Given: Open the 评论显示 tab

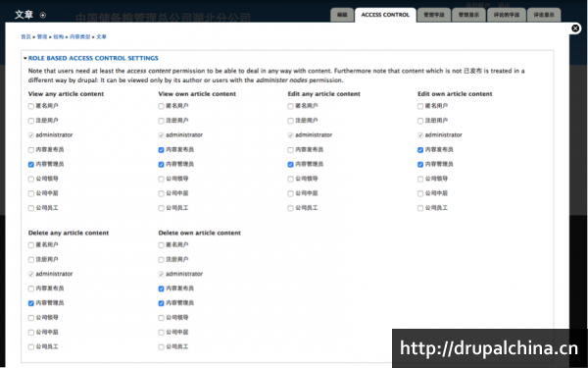Looking at the screenshot, I should [544, 15].
